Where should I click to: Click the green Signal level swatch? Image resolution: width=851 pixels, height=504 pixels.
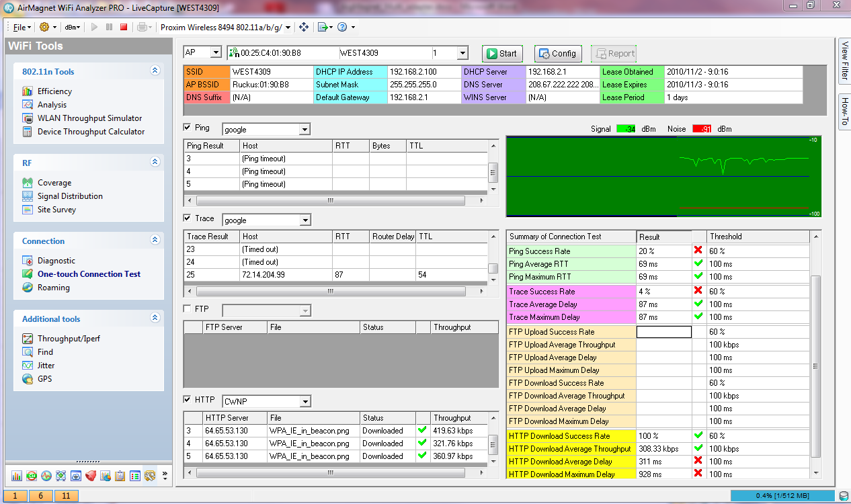[x=626, y=128]
